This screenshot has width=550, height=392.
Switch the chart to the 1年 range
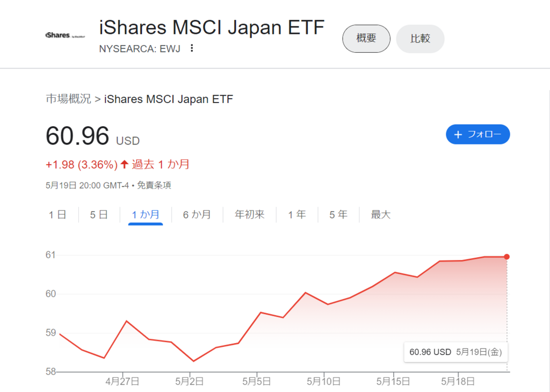click(x=297, y=215)
